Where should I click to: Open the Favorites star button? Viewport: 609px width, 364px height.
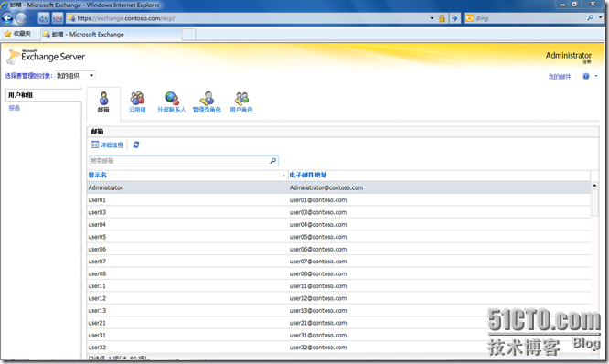(x=17, y=34)
